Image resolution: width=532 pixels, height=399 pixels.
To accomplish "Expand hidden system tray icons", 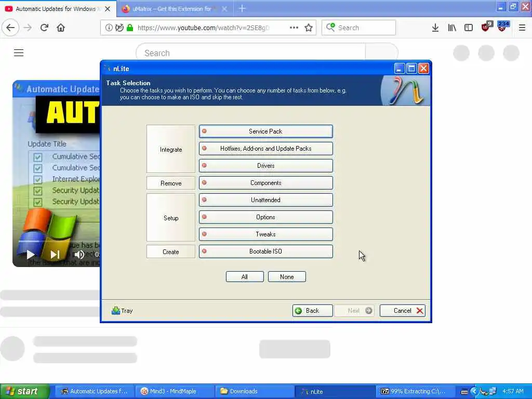I will 474,392.
